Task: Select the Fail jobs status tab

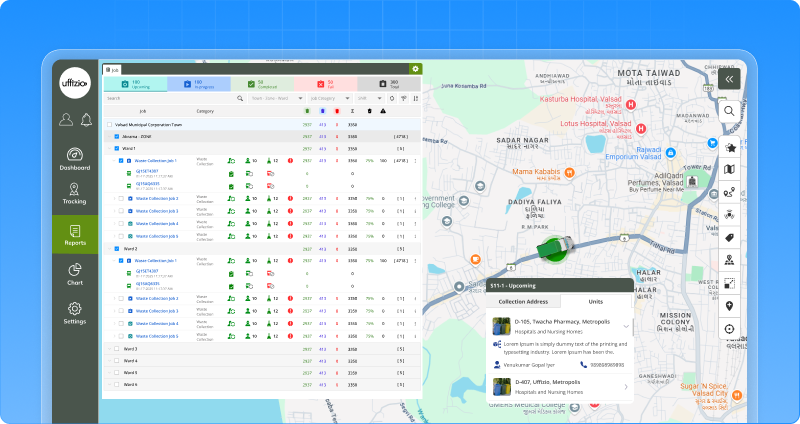Action: click(x=325, y=84)
